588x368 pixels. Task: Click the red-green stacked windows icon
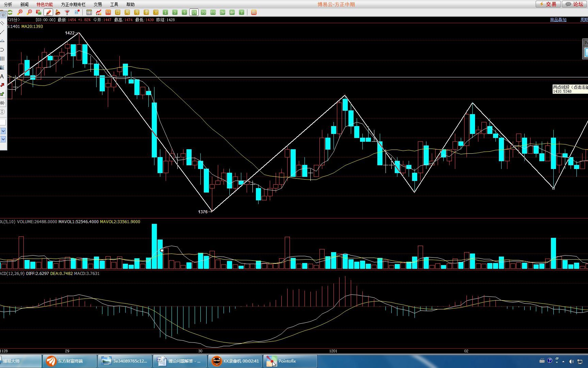click(x=38, y=12)
